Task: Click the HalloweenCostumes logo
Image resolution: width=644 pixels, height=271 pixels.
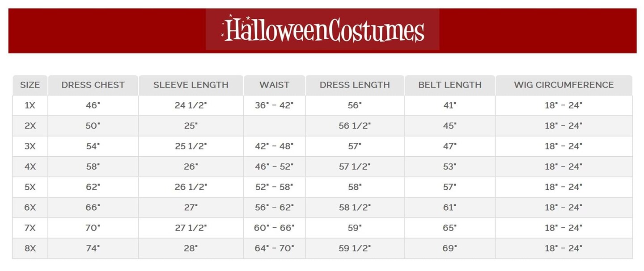Action: (322, 30)
